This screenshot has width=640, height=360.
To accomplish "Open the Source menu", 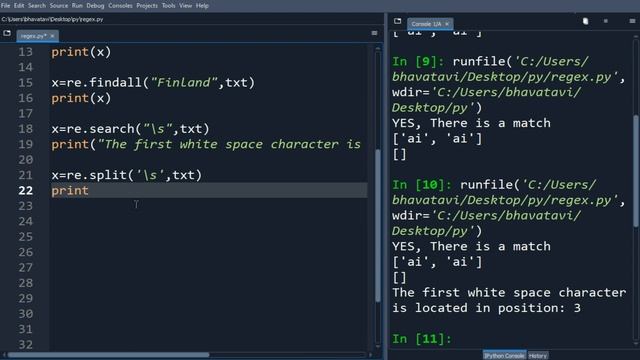I will [59, 6].
